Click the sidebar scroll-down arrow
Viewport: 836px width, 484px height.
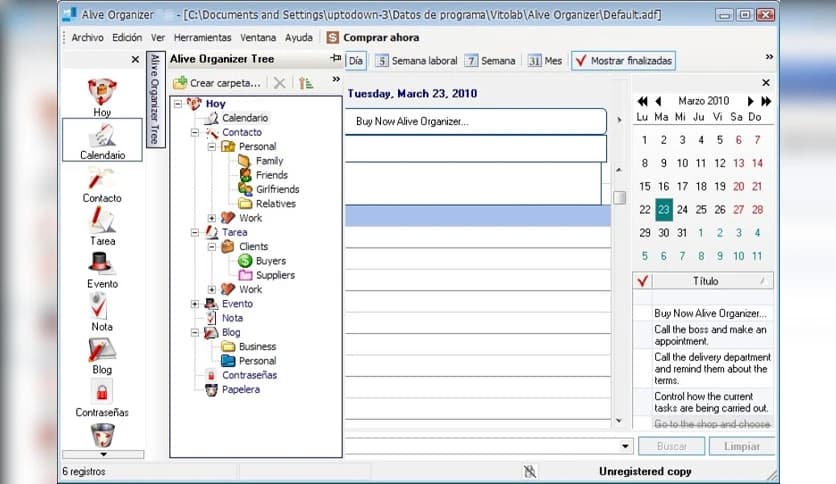click(103, 455)
